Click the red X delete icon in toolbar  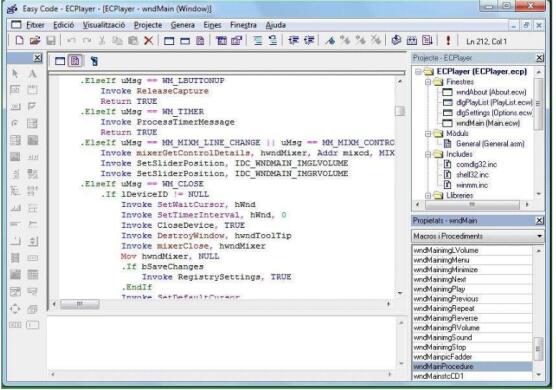tap(148, 41)
